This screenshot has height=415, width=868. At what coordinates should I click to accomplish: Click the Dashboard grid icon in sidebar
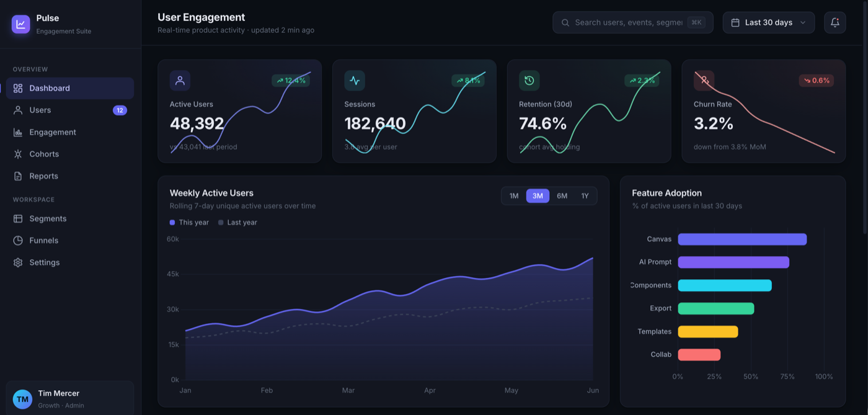click(18, 88)
